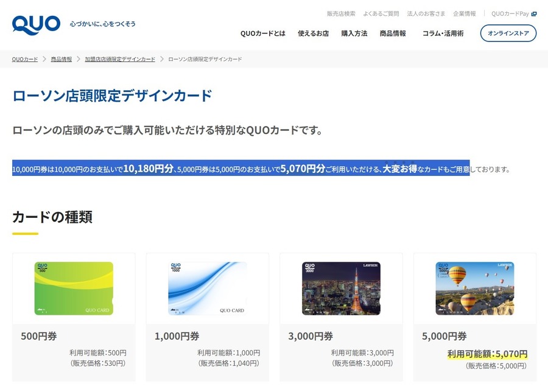Open the よくあるご質問 link
The height and width of the screenshot is (392, 548).
point(381,13)
